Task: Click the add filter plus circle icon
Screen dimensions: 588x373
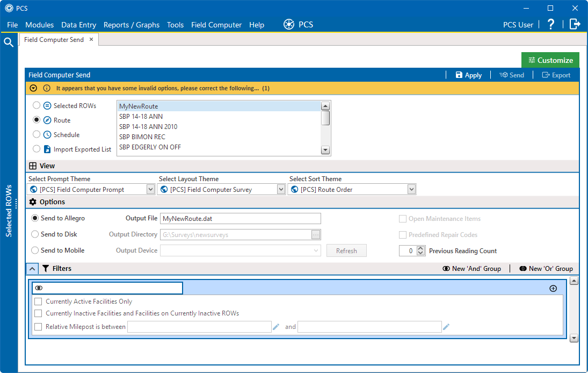Action: [x=553, y=288]
